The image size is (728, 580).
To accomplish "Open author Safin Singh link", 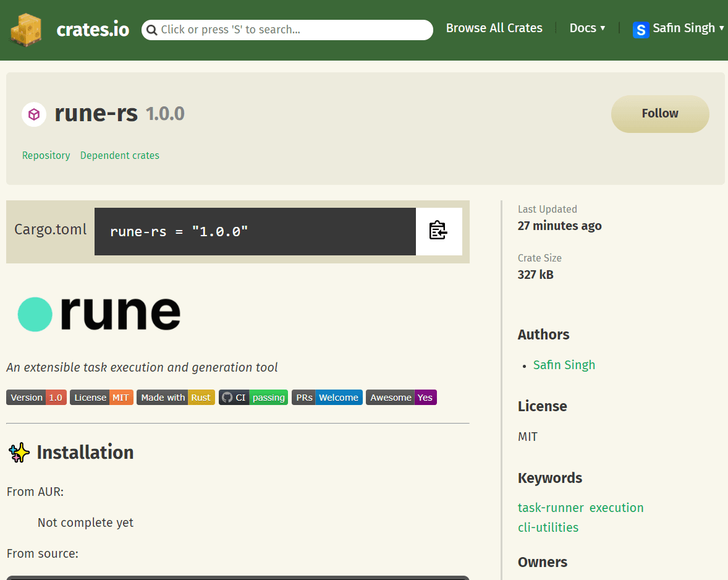I will click(564, 365).
